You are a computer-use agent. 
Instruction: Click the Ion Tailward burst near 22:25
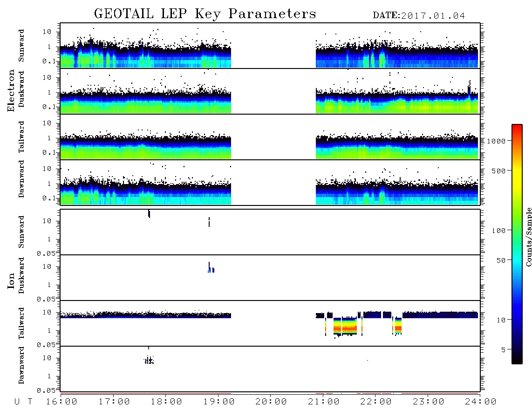coord(397,326)
